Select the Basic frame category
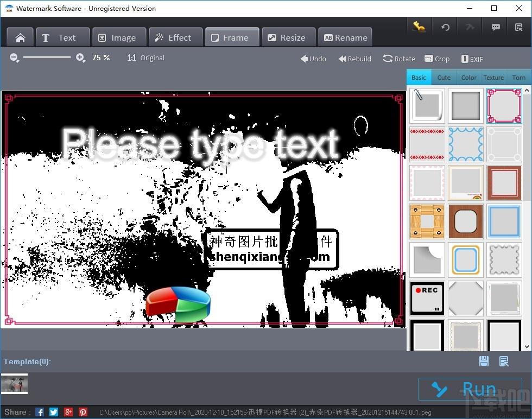Viewport: 532px width, 419px height. click(419, 78)
